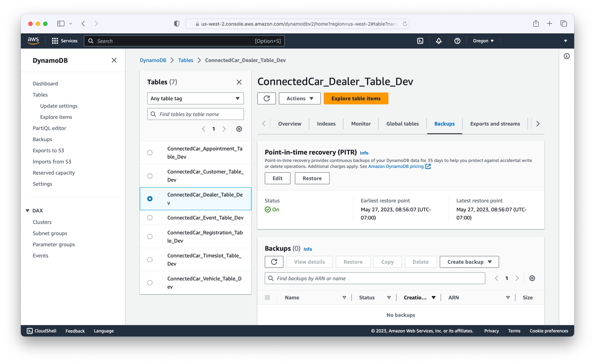Screen dimensions: 595x364
Task: Open Exports to S3 in the sidebar
Action: [48, 150]
